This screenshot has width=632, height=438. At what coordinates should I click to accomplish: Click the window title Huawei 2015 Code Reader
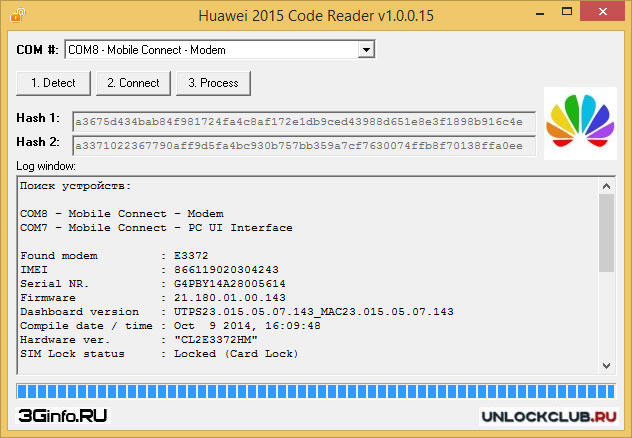pos(316,16)
